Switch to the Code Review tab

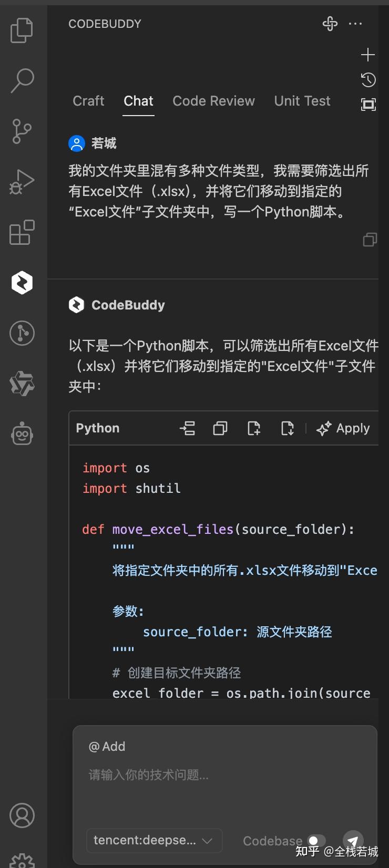[x=213, y=101]
